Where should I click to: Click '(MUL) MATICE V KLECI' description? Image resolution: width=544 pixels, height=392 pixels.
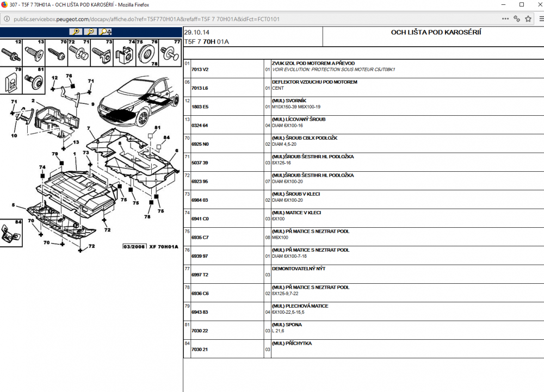(296, 213)
